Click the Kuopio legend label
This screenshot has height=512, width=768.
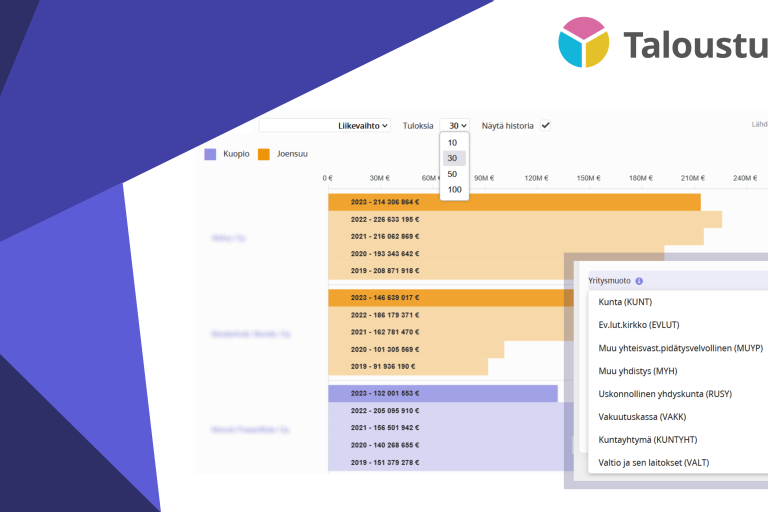pyautogui.click(x=236, y=154)
